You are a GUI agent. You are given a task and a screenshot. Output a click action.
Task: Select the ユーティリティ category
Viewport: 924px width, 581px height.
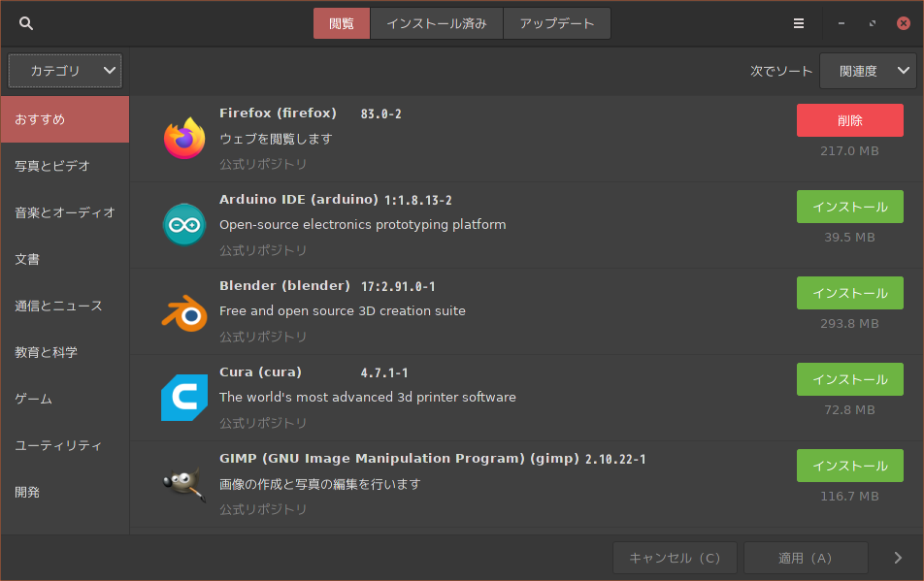coord(65,445)
